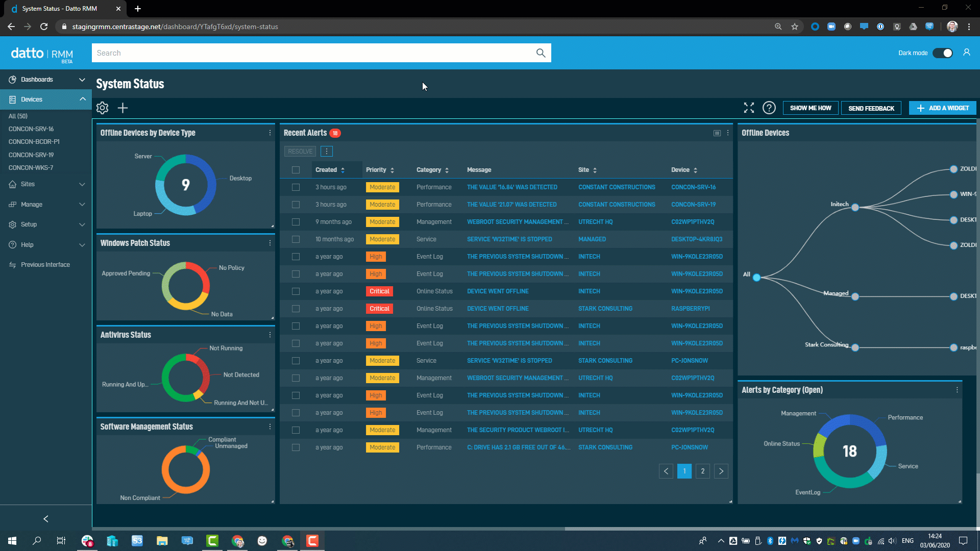The height and width of the screenshot is (551, 980).
Task: Collapse the left sidebar with the arrow
Action: coord(46,519)
